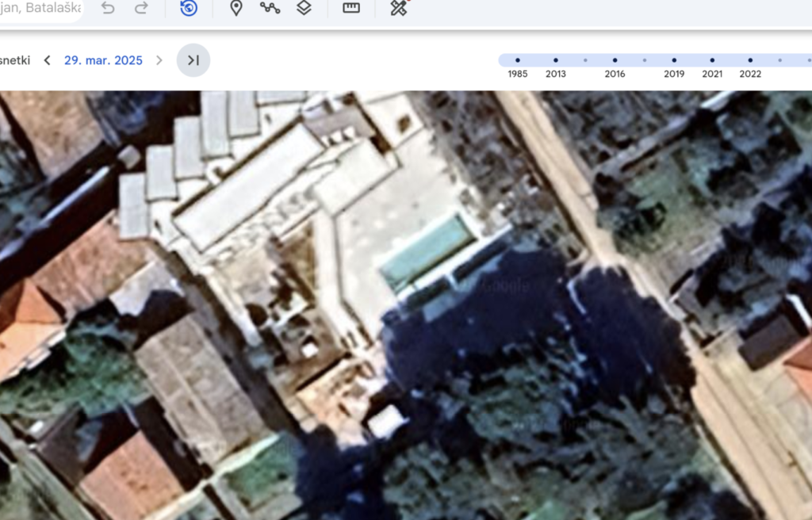Open the ruler-and-pencil tools icon

(398, 8)
